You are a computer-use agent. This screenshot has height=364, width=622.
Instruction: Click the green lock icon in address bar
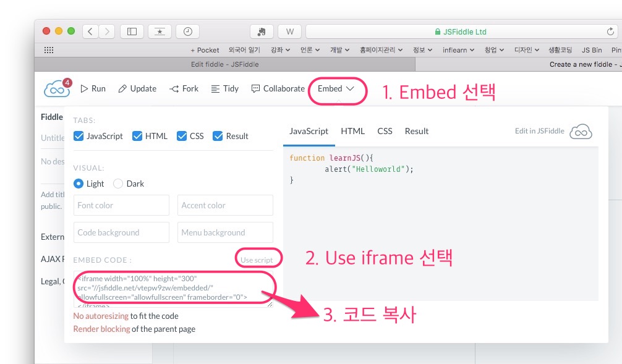[x=438, y=32]
